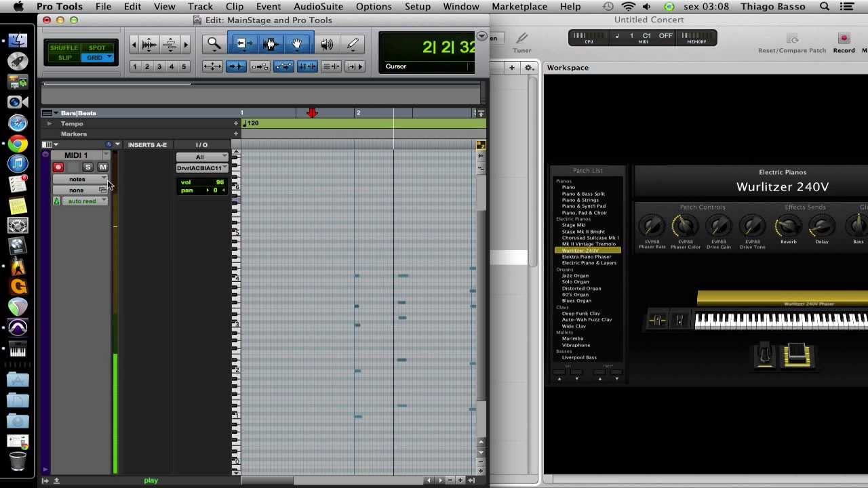Open the Track menu
The width and height of the screenshot is (868, 488).
pyautogui.click(x=200, y=7)
